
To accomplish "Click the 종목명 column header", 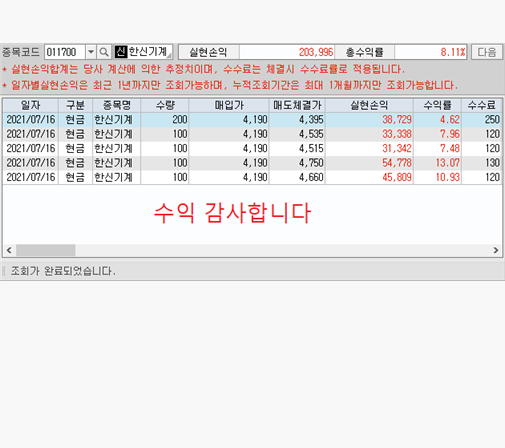I will [116, 105].
